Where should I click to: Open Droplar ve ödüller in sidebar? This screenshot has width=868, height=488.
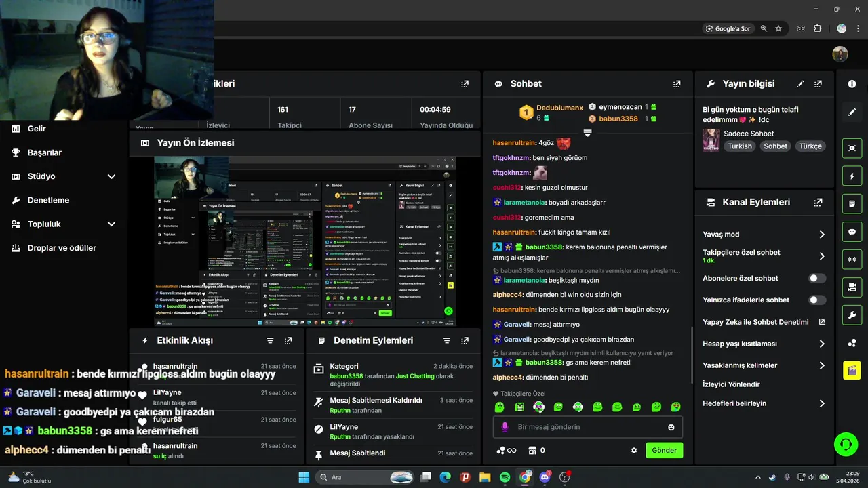click(63, 248)
